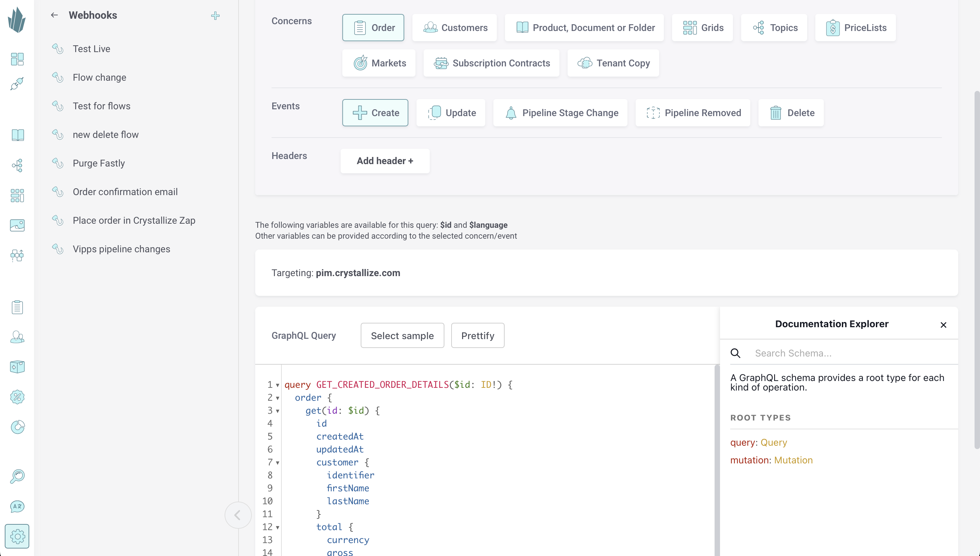The image size is (980, 556).
Task: Click the Crystallize logo icon
Action: (x=17, y=20)
